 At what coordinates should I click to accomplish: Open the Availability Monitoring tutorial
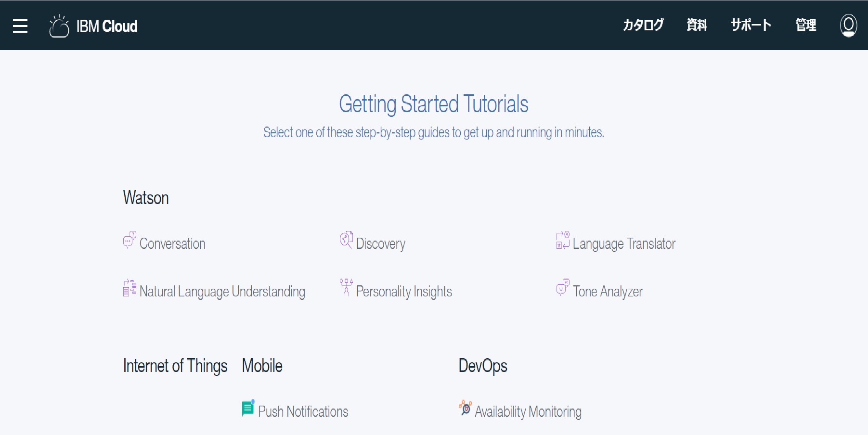click(528, 411)
